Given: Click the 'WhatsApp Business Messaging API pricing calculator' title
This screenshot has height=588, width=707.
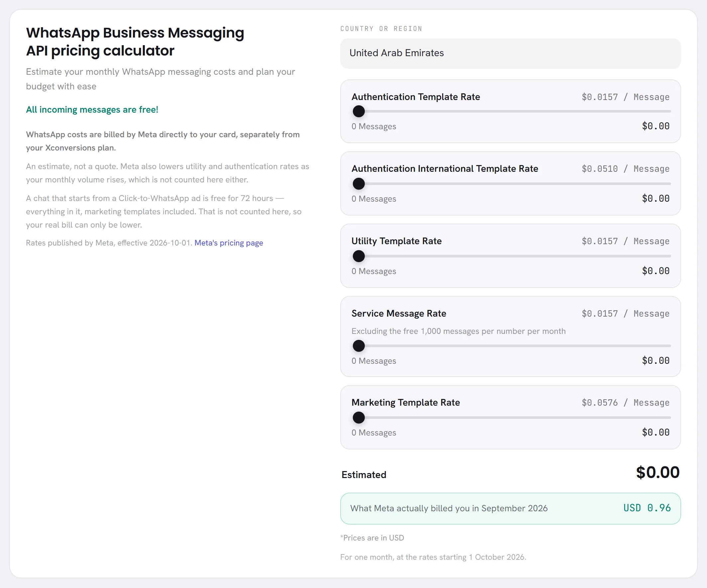Looking at the screenshot, I should click(x=135, y=42).
